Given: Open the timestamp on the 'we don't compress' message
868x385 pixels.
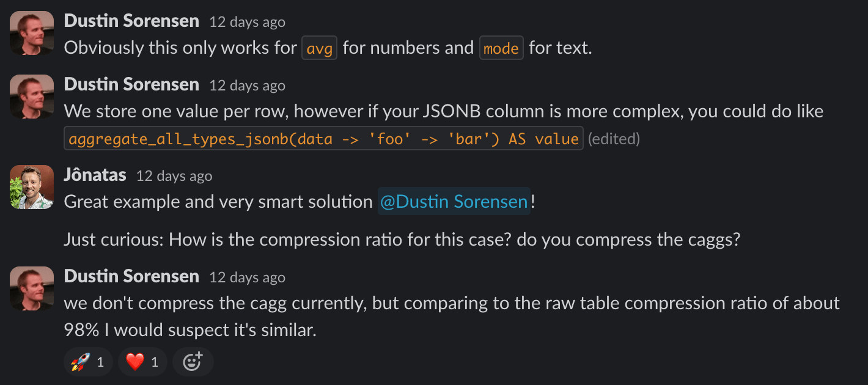Looking at the screenshot, I should pyautogui.click(x=247, y=277).
